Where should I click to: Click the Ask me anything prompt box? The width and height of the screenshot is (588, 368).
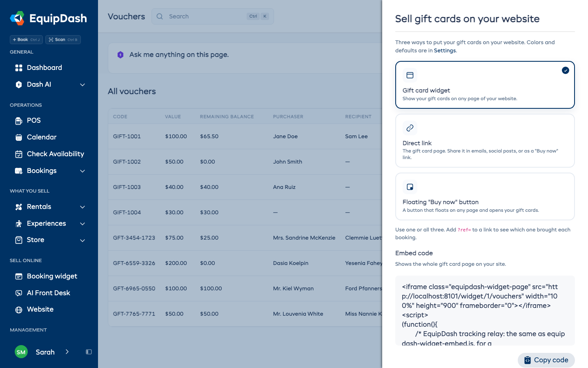coord(245,58)
